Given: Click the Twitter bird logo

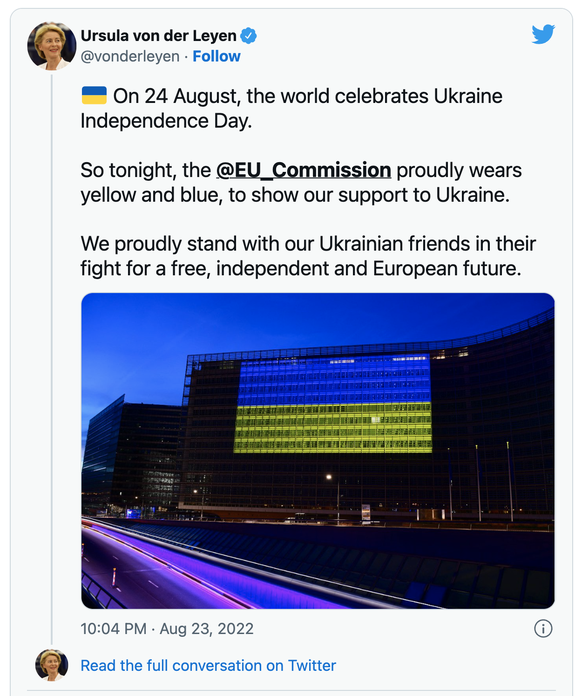Looking at the screenshot, I should tap(543, 34).
